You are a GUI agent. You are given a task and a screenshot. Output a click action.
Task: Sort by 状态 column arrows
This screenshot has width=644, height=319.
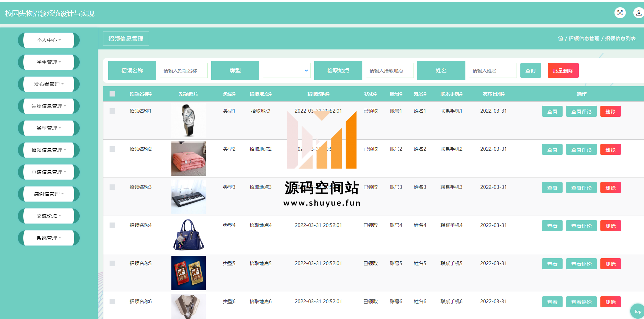[x=375, y=94]
